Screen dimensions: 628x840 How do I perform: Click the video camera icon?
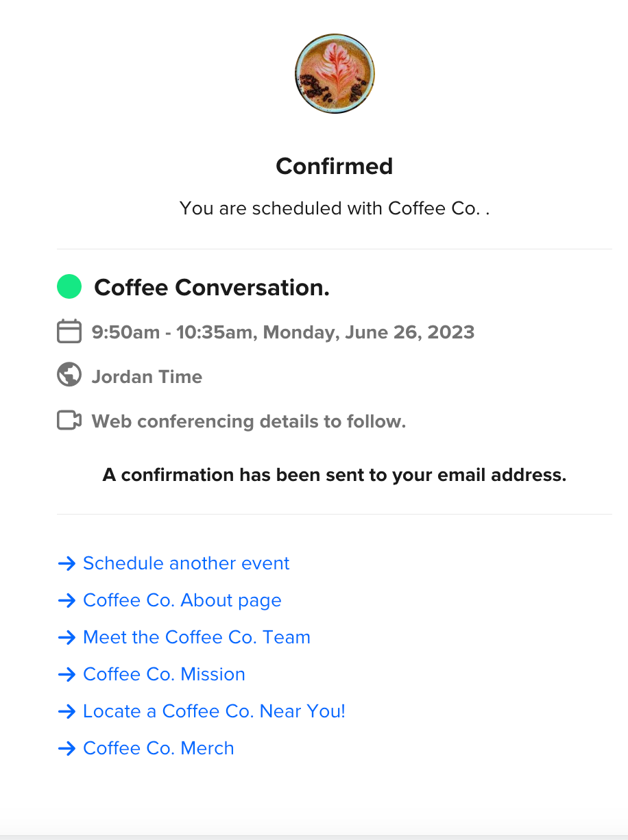tap(69, 420)
